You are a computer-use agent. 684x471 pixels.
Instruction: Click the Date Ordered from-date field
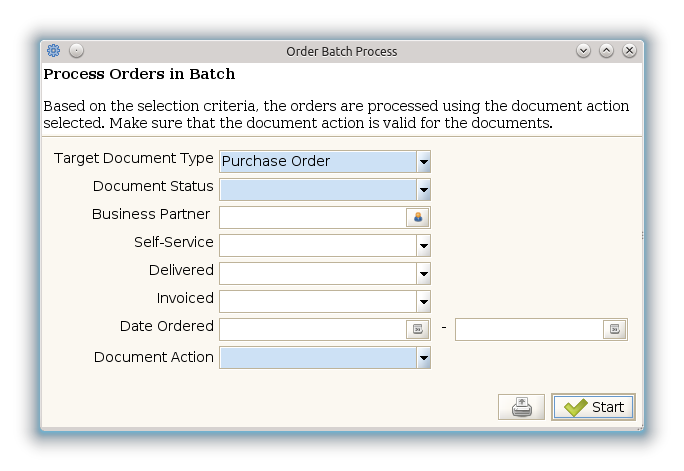coord(311,329)
